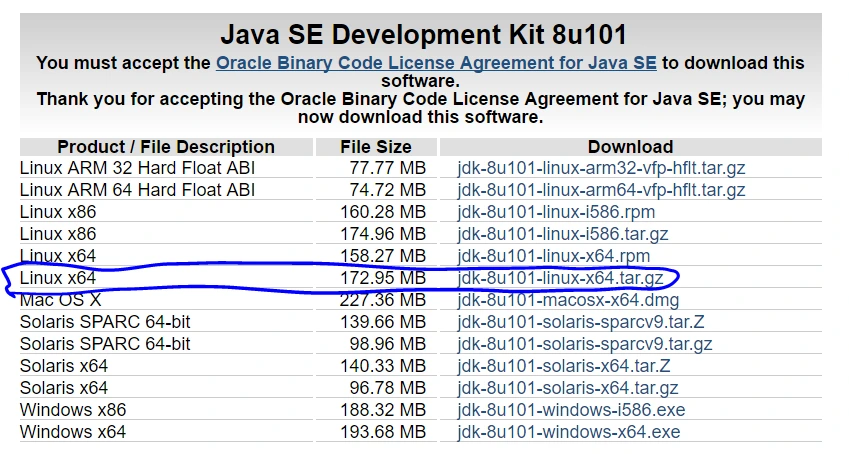The image size is (849, 454).
Task: Click the File Size column header
Action: 376,147
